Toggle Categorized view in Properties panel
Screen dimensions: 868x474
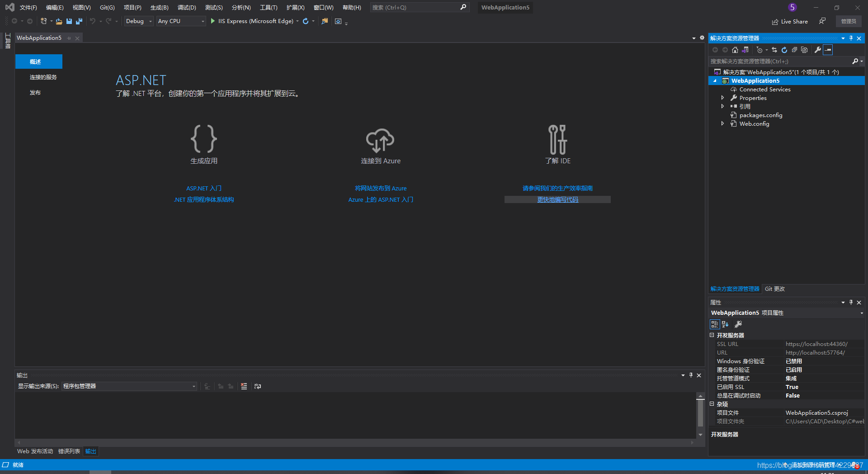tap(715, 324)
